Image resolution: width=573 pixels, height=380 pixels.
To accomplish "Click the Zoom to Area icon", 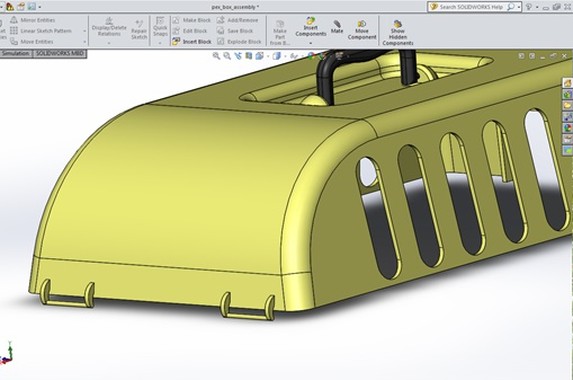I will pyautogui.click(x=227, y=56).
